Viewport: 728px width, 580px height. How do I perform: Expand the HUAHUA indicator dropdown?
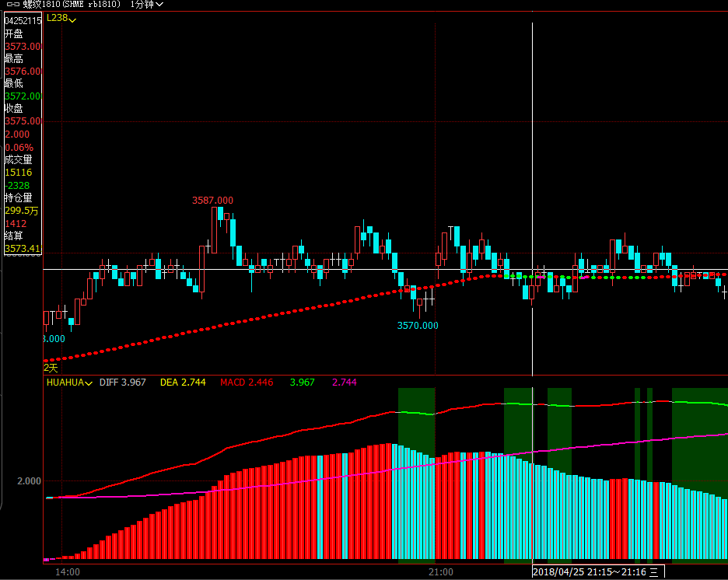tap(69, 383)
